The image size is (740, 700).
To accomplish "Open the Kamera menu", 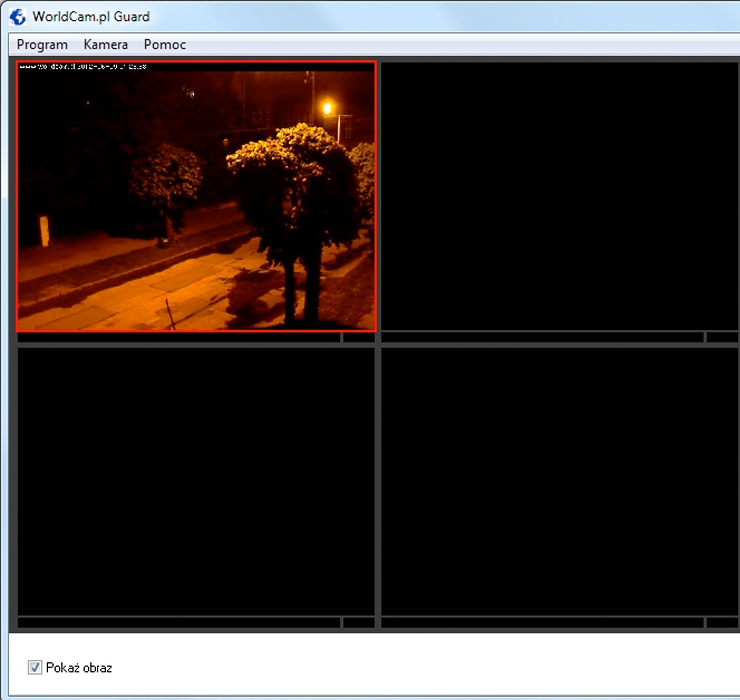I will tap(106, 45).
